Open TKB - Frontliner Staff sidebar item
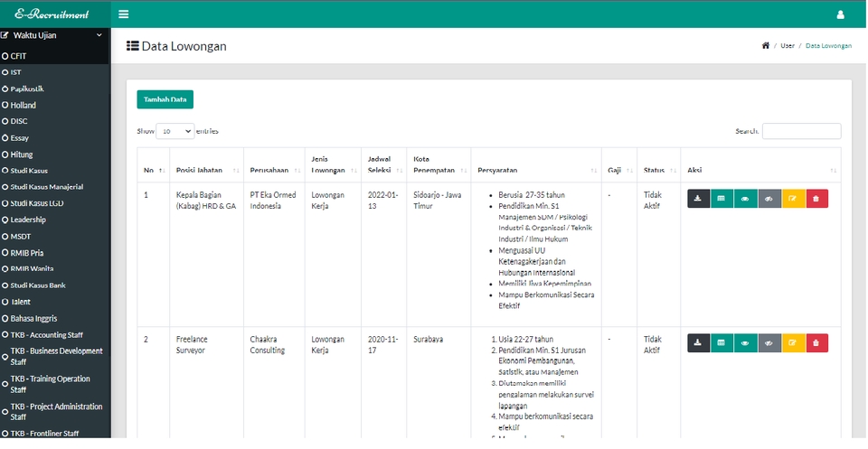Viewport: 868px width, 449px height. pyautogui.click(x=55, y=434)
